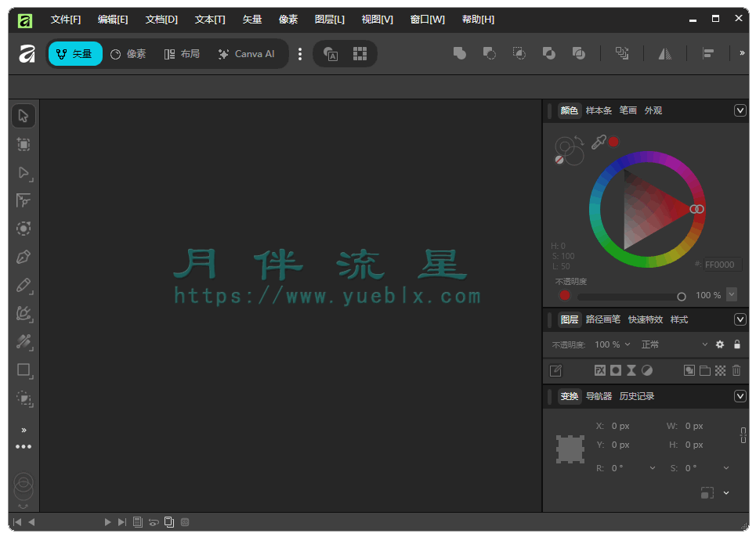Apply the Xor boolean operation
This screenshot has height=537, width=756.
[548, 53]
